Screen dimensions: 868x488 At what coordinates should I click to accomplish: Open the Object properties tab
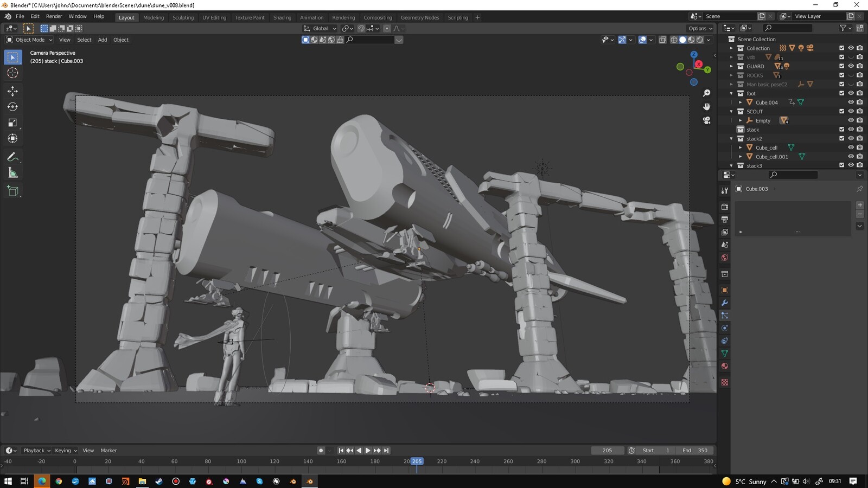click(x=724, y=290)
